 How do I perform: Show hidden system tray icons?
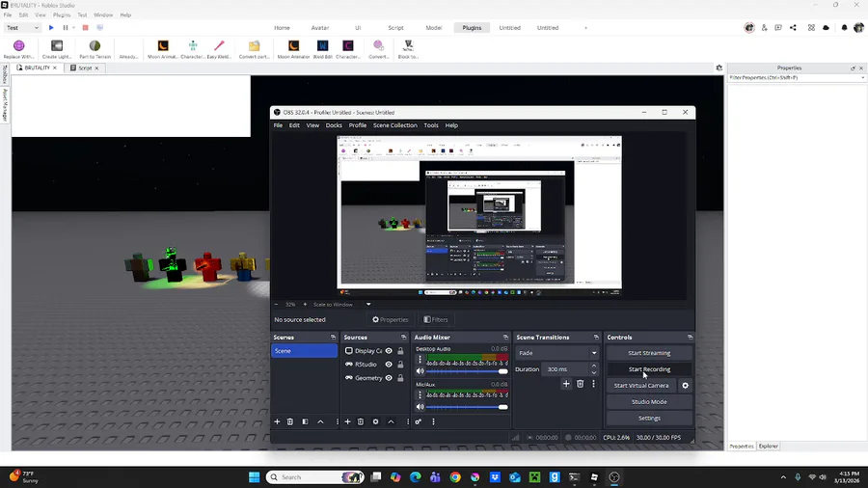(x=783, y=477)
